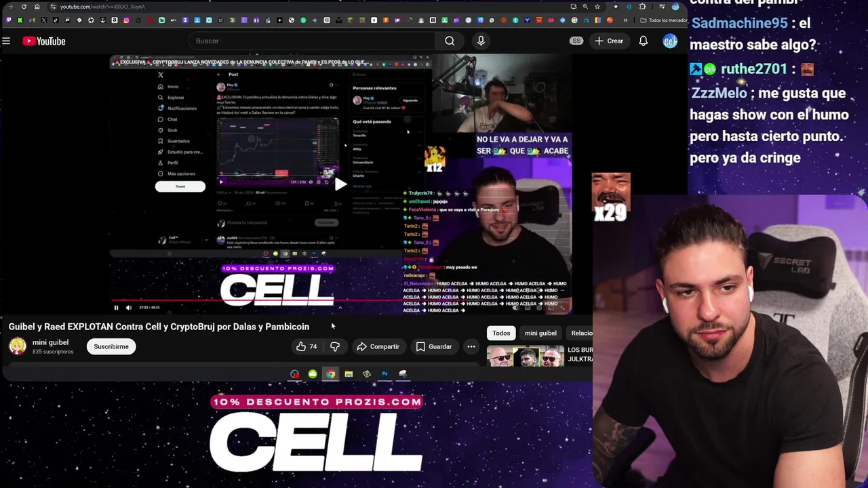
Task: Open the YouTube guide hamburger menu
Action: tap(6, 41)
